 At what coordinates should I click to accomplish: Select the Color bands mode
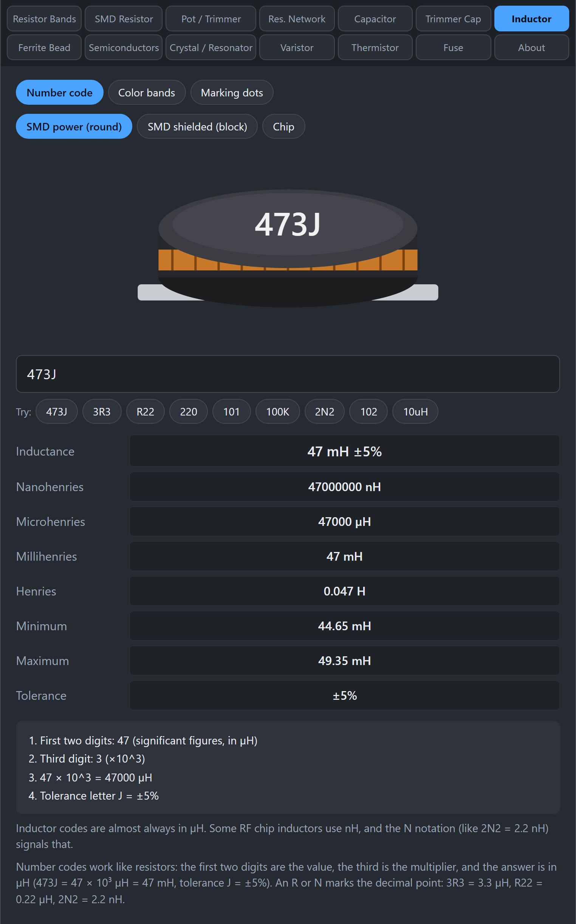[x=147, y=93]
